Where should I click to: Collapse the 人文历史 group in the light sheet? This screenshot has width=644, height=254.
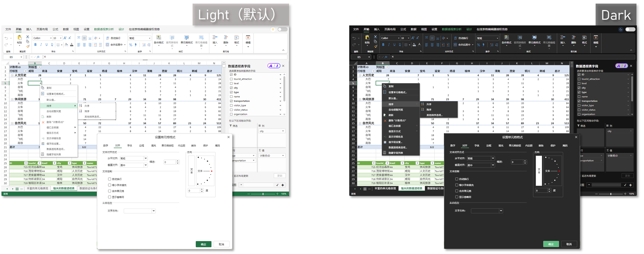[12, 75]
